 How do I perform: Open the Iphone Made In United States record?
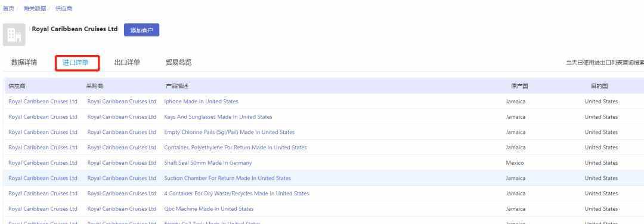point(202,102)
